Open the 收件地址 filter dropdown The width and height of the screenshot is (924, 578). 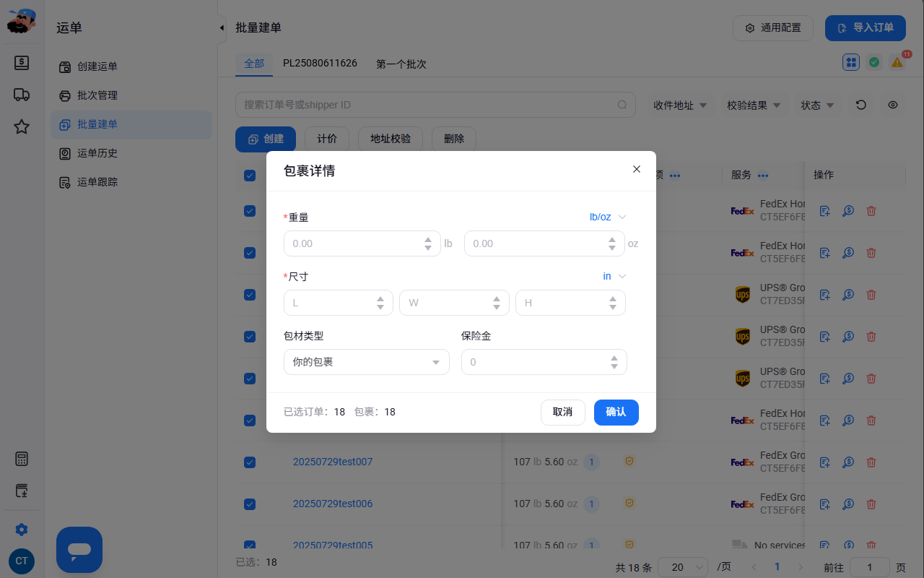680,105
